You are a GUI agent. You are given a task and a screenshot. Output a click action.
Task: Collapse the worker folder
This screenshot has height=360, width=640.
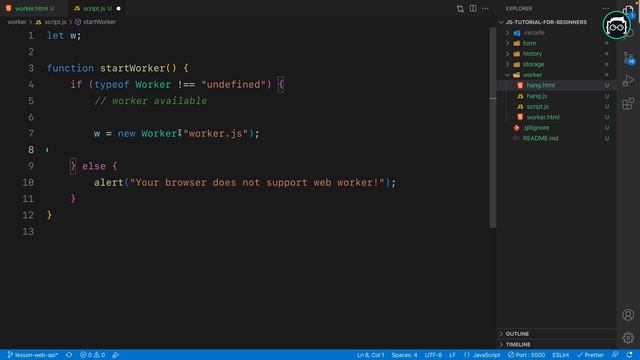pos(532,75)
